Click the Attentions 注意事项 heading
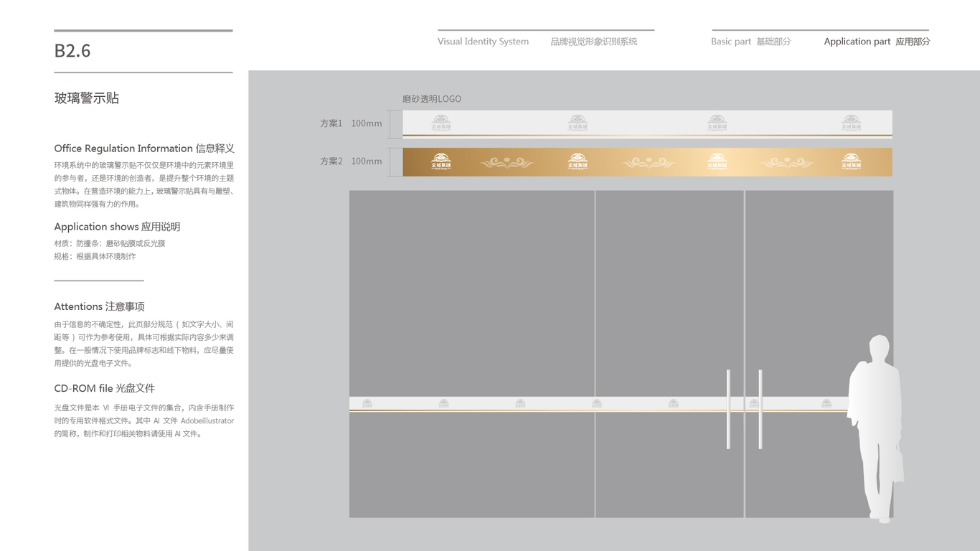Image resolution: width=980 pixels, height=551 pixels. (x=99, y=306)
